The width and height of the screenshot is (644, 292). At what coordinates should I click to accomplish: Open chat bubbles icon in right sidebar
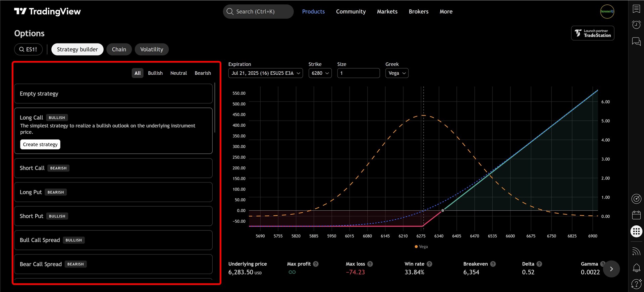point(636,42)
